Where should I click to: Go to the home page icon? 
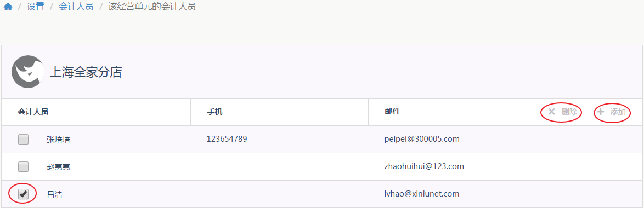click(x=8, y=7)
